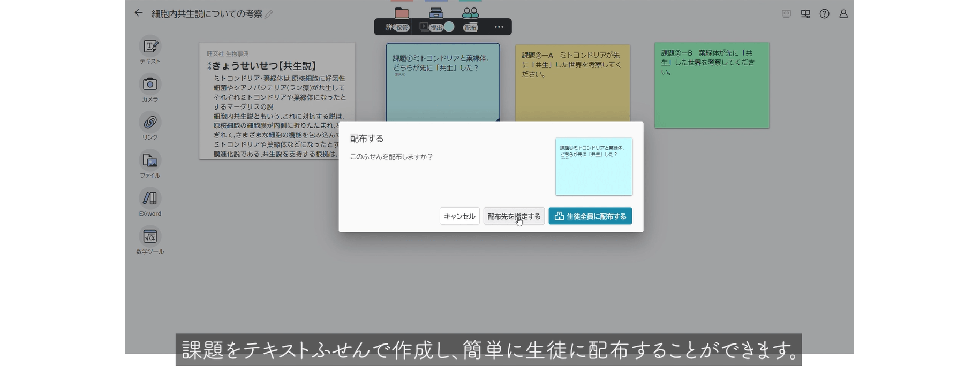The height and width of the screenshot is (367, 980).
Task: Open the 提出 (Submit) box
Action: (436, 13)
